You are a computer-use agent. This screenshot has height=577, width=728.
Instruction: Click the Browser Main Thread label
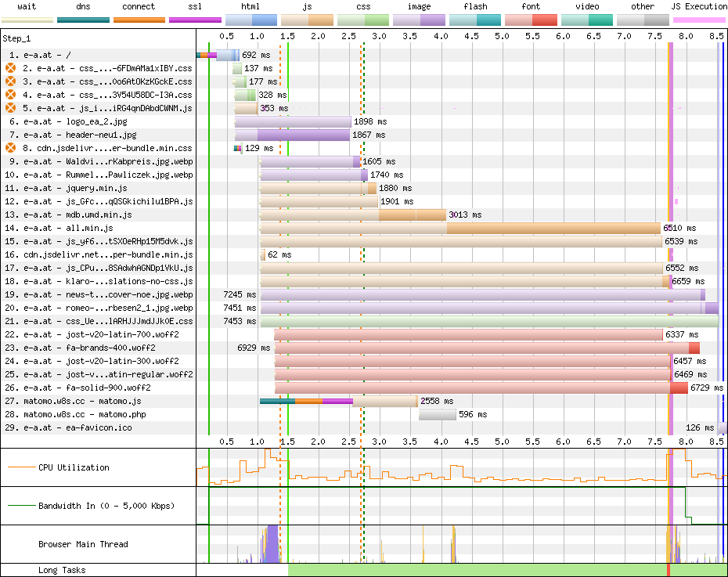click(83, 544)
